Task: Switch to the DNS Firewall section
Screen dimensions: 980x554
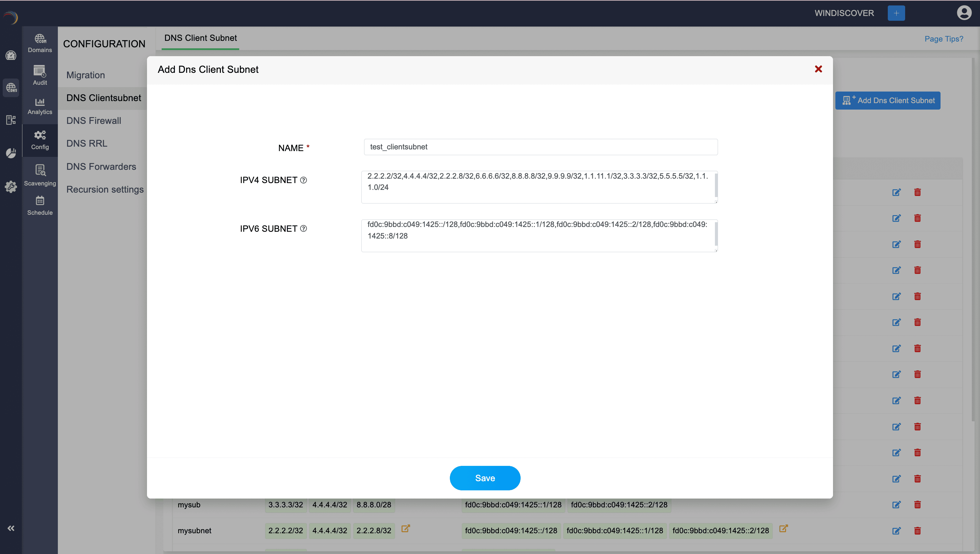Action: (x=94, y=120)
